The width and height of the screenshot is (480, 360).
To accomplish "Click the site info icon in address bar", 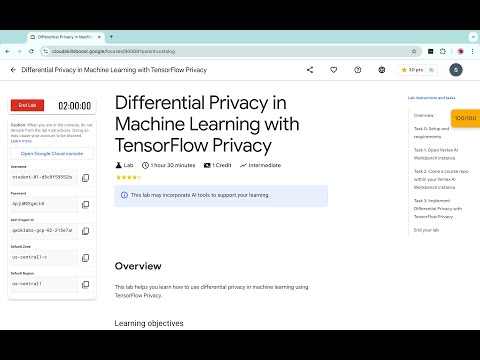I will point(46,51).
